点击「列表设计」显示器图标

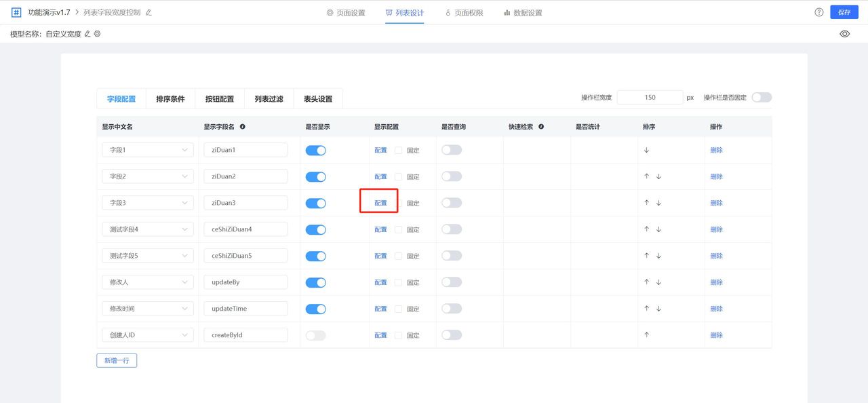pyautogui.click(x=389, y=12)
